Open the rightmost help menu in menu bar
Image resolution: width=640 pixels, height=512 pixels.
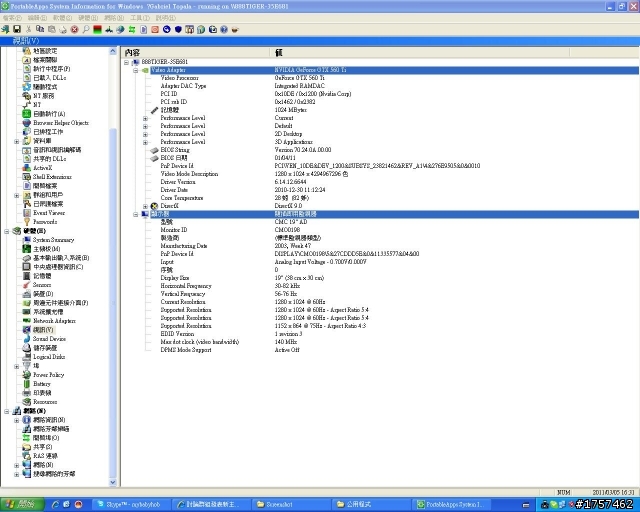pyautogui.click(x=166, y=18)
